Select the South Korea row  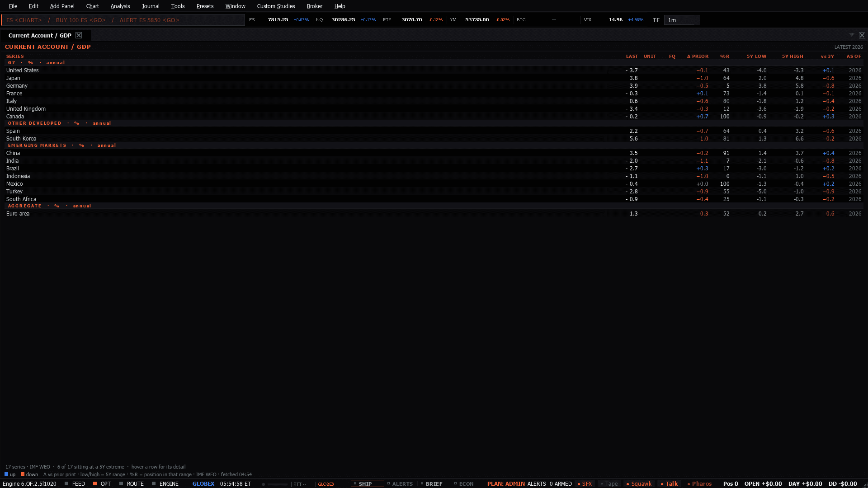tap(434, 139)
